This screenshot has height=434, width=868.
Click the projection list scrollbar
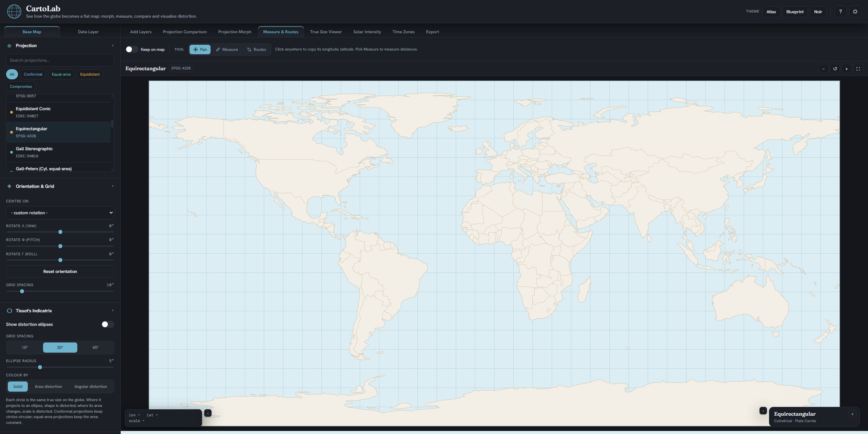click(x=112, y=124)
